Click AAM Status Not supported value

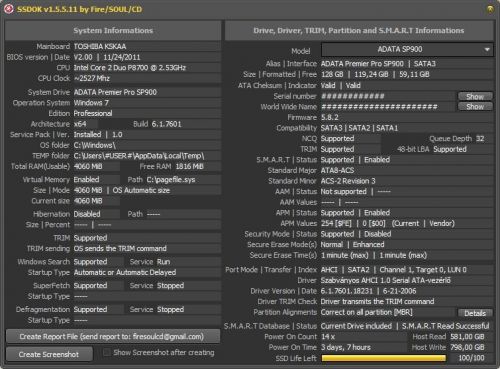[343, 192]
